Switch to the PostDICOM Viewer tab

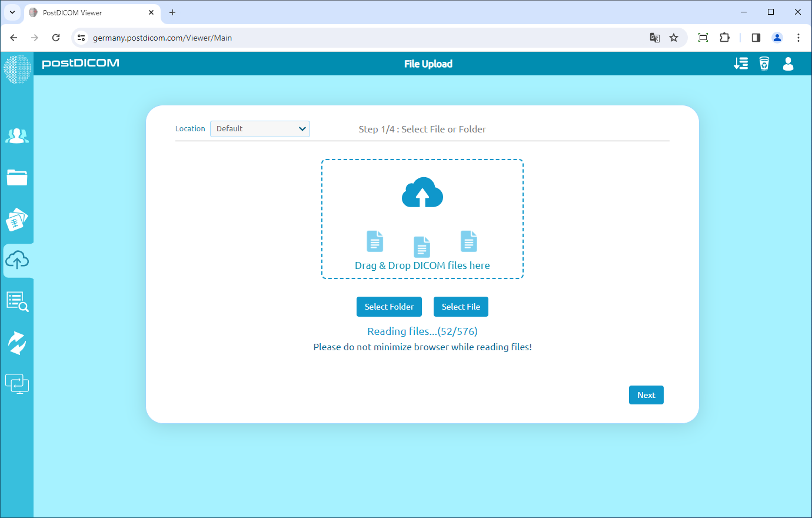click(88, 12)
